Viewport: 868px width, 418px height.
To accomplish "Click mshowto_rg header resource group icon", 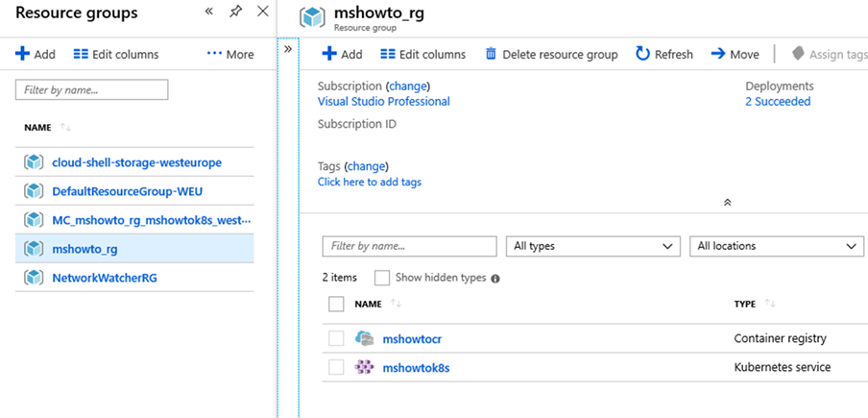I will pyautogui.click(x=312, y=16).
